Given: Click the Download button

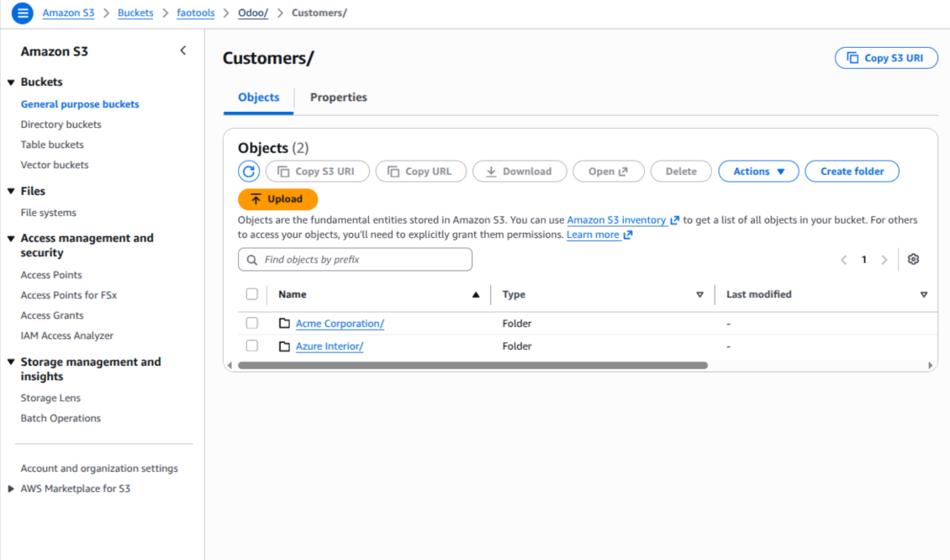Looking at the screenshot, I should (x=520, y=172).
